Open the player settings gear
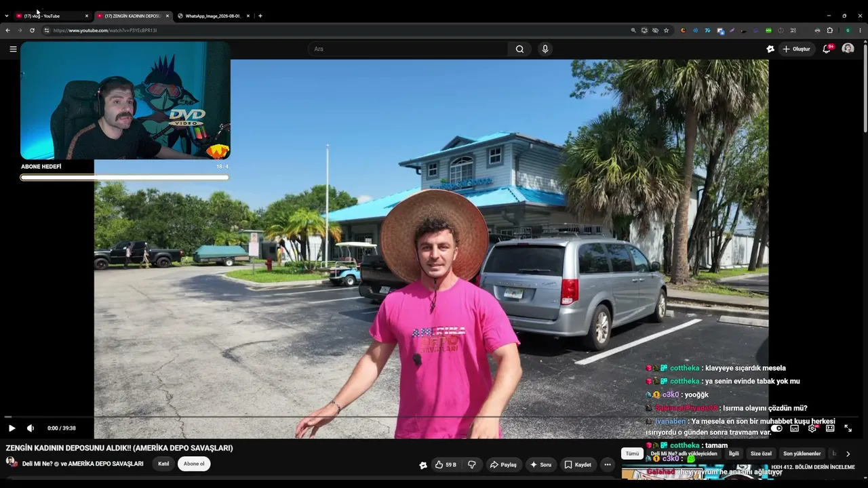The height and width of the screenshot is (488, 868). [812, 428]
